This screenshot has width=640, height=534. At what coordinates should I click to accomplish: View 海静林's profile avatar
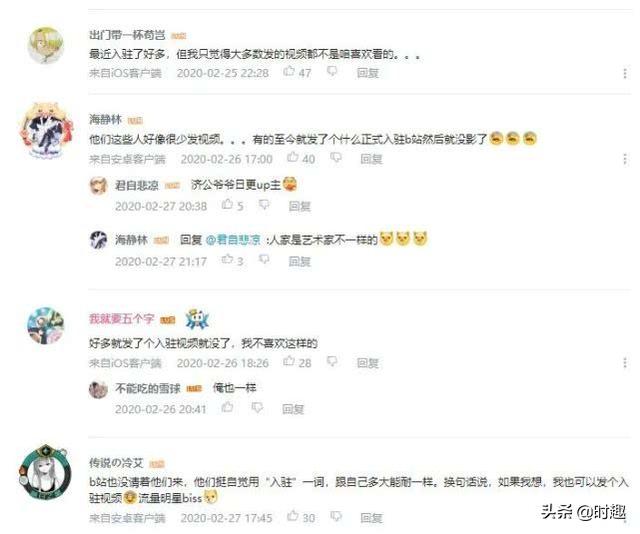46,130
